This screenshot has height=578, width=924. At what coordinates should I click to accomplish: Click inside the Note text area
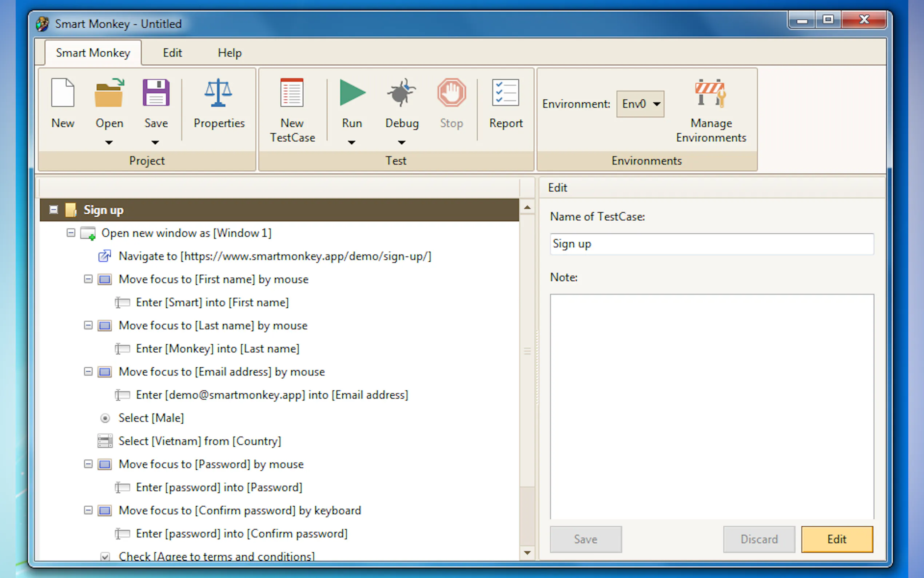point(712,406)
